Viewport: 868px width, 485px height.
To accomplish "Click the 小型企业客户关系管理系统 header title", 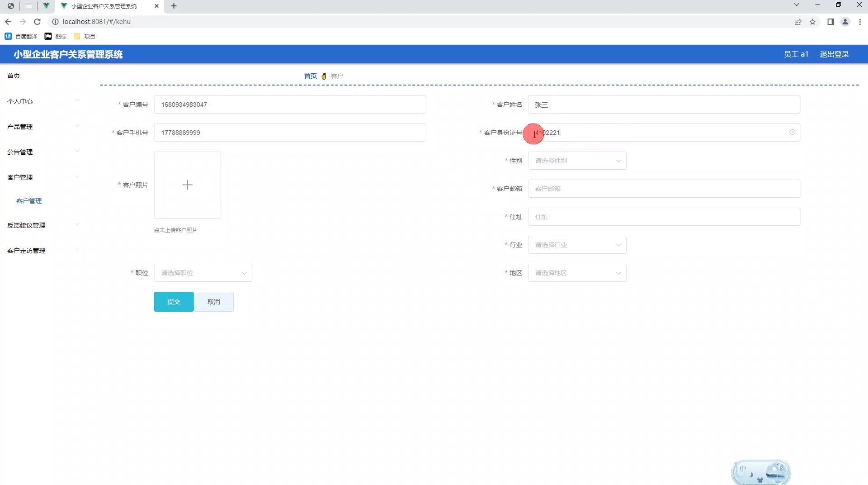I will (x=68, y=54).
